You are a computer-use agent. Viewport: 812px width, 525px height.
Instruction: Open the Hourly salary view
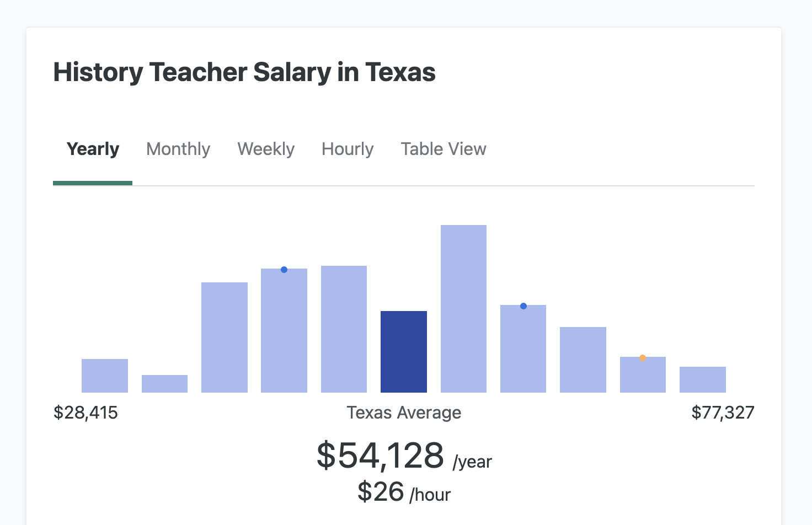347,149
